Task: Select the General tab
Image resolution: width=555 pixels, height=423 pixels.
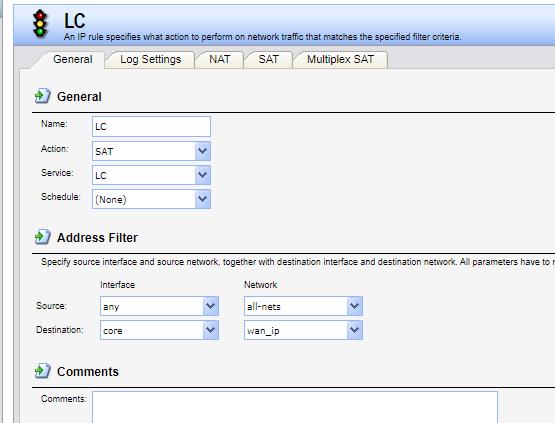Action: tap(73, 59)
